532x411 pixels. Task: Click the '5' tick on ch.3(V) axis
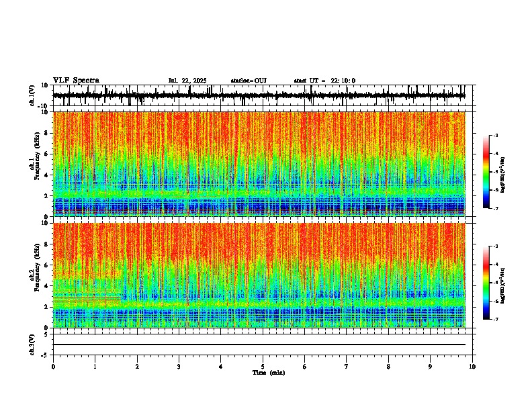pyautogui.click(x=46, y=334)
